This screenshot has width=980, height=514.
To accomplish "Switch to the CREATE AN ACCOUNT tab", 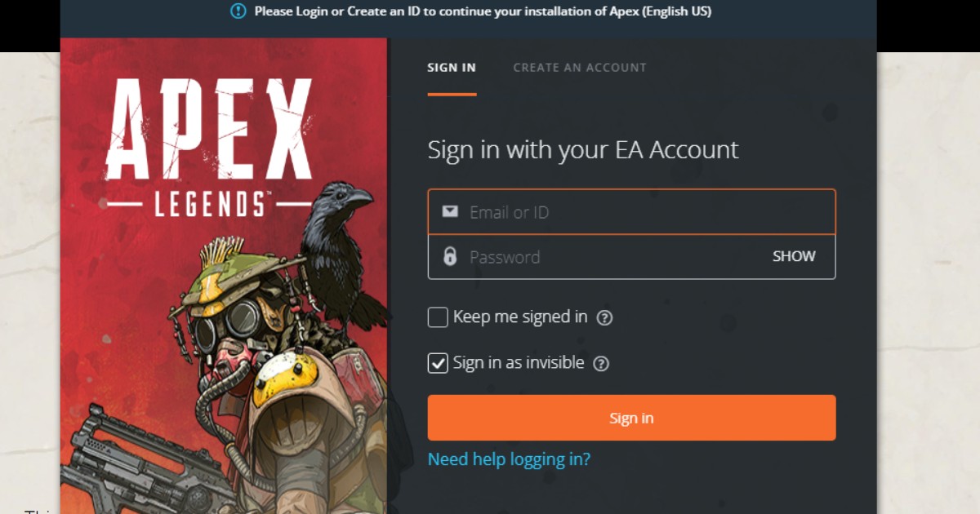I will 580,68.
